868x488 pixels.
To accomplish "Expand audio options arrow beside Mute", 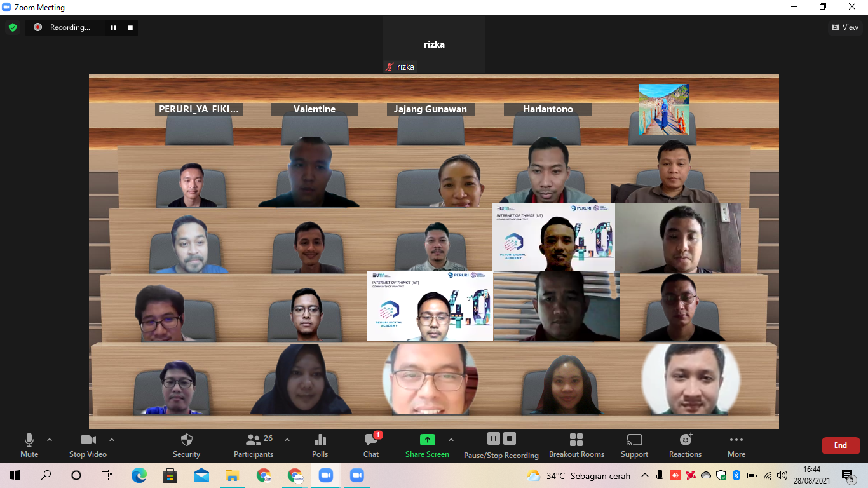I will coord(50,440).
